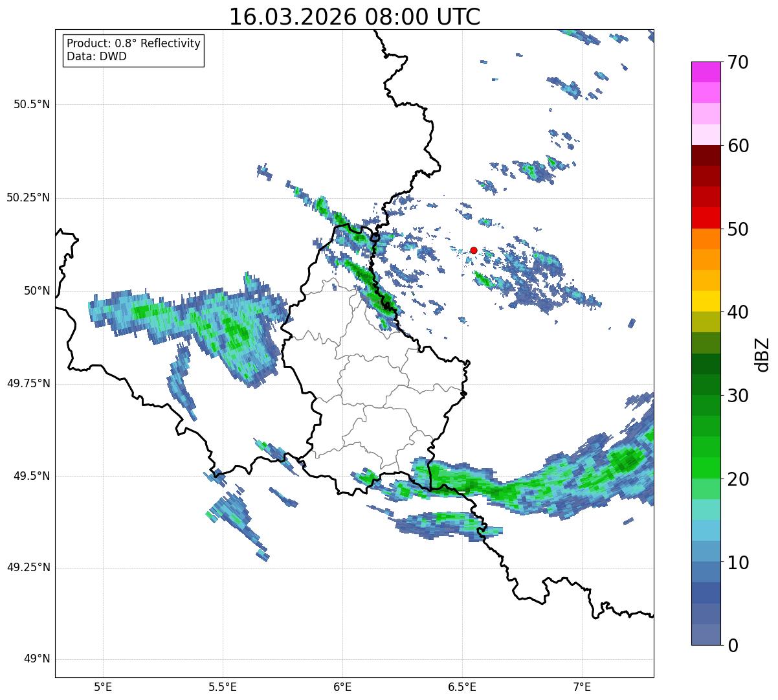
Task: Click the colorbar tick label 30
Action: coord(737,396)
